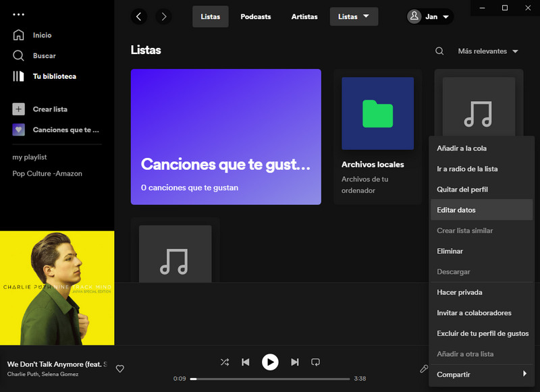Click the song progress bar

270,379
